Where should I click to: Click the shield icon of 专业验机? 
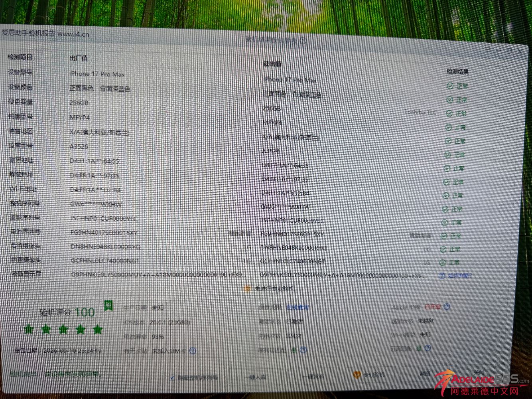tap(357, 375)
